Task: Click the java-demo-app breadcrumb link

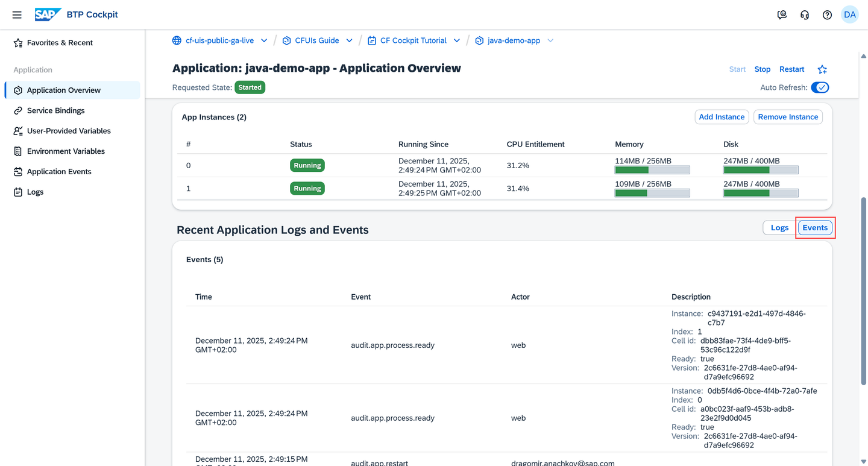Action: point(514,40)
